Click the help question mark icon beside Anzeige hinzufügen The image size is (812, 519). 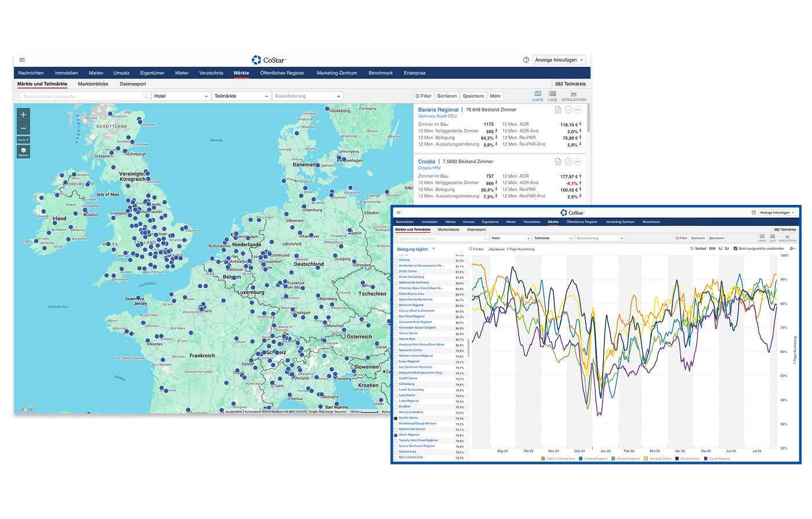point(526,60)
